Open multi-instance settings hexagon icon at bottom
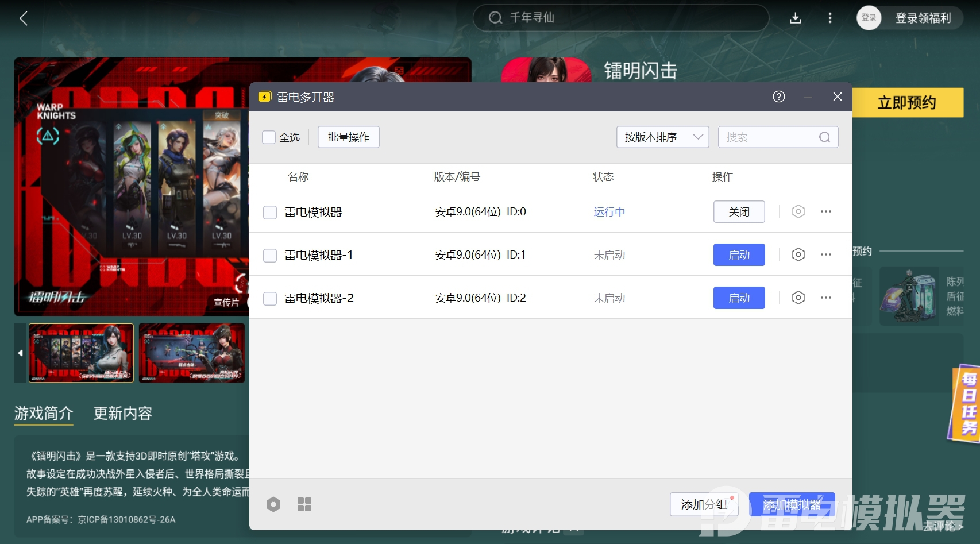Screen dimensions: 980x544 point(273,504)
